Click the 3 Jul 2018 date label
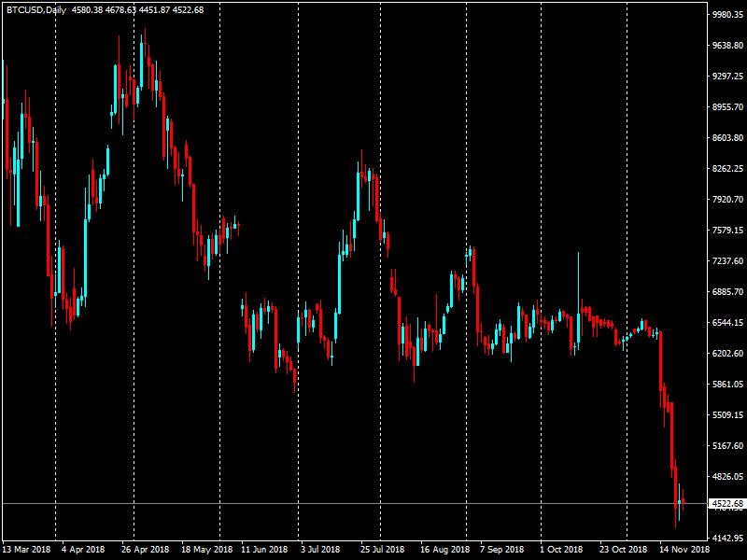747x560 pixels. pos(320,550)
